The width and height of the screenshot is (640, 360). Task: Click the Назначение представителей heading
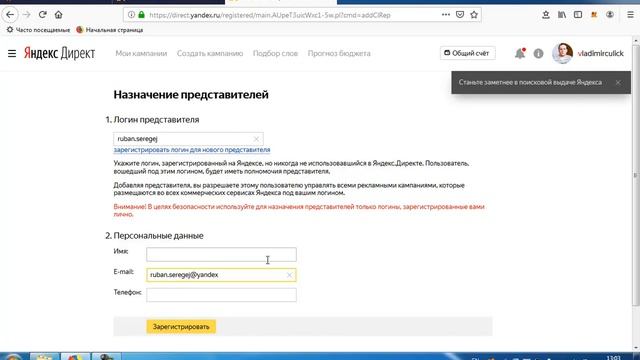(191, 94)
